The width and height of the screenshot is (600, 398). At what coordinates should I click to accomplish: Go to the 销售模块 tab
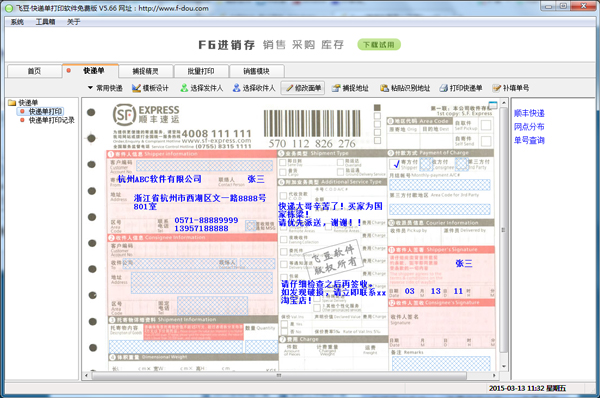[x=256, y=71]
